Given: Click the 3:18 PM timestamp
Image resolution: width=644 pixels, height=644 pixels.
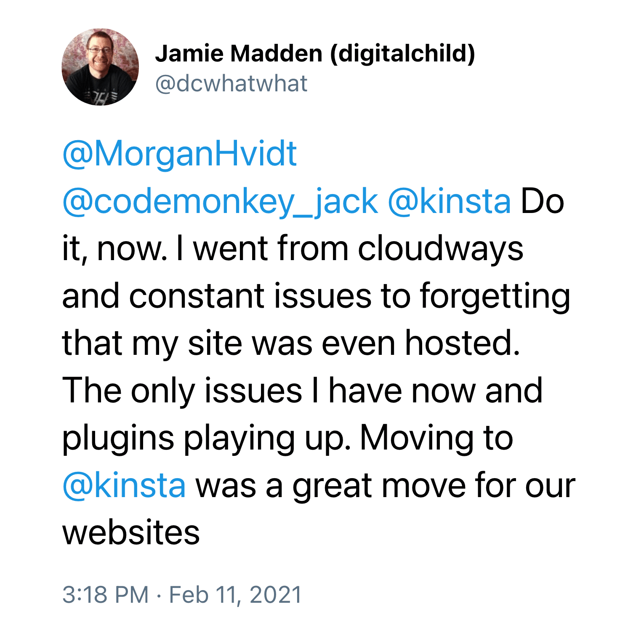Looking at the screenshot, I should coord(106,594).
